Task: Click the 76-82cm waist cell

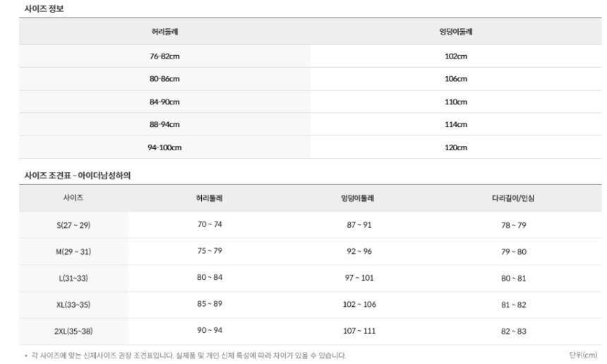Action: click(164, 56)
